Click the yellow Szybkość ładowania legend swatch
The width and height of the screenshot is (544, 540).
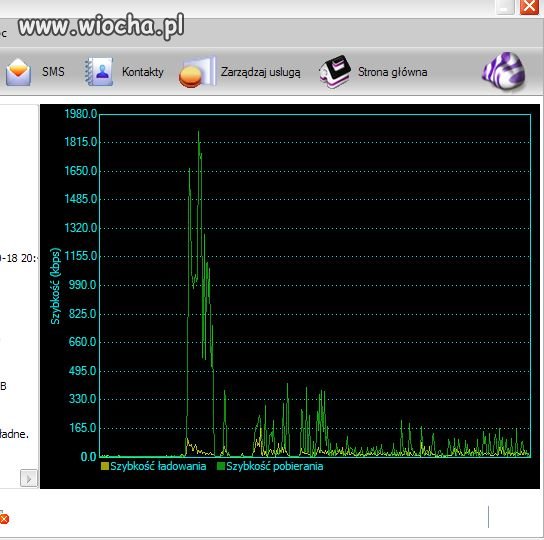[105, 466]
